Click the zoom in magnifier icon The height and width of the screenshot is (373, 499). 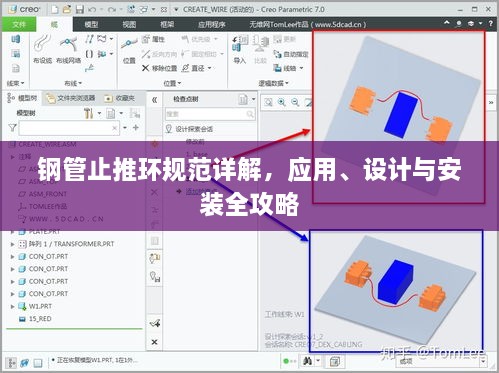(x=282, y=102)
